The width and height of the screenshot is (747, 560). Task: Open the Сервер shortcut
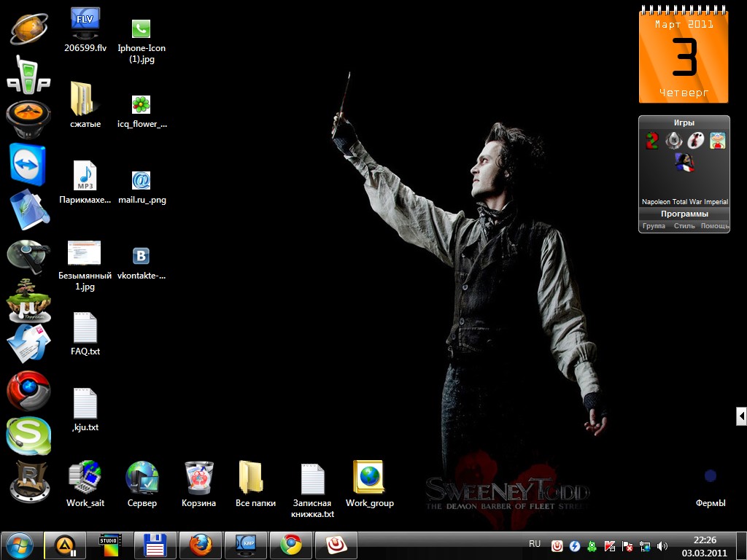tap(142, 480)
